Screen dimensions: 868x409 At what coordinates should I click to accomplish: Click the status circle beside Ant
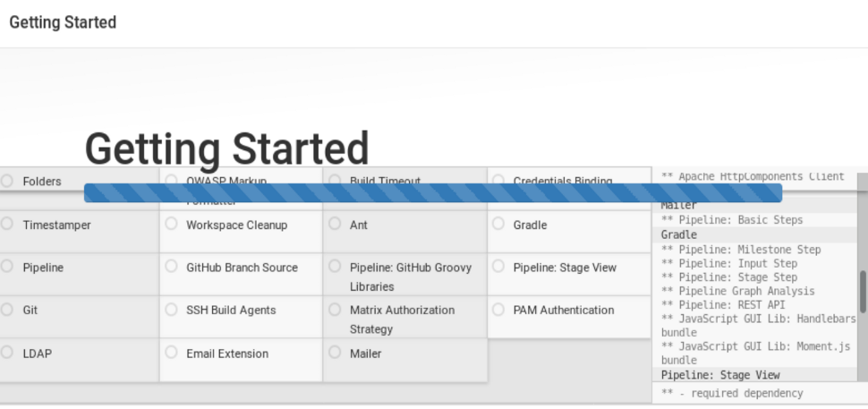pyautogui.click(x=335, y=223)
